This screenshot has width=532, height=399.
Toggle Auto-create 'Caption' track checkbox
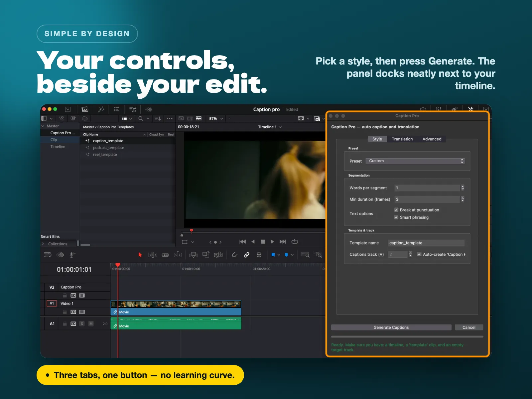(419, 254)
